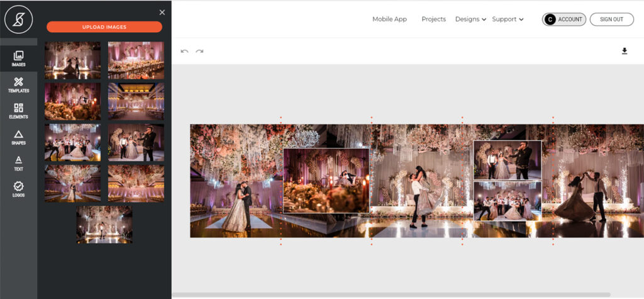
Task: Select the Text tool
Action: (x=18, y=163)
